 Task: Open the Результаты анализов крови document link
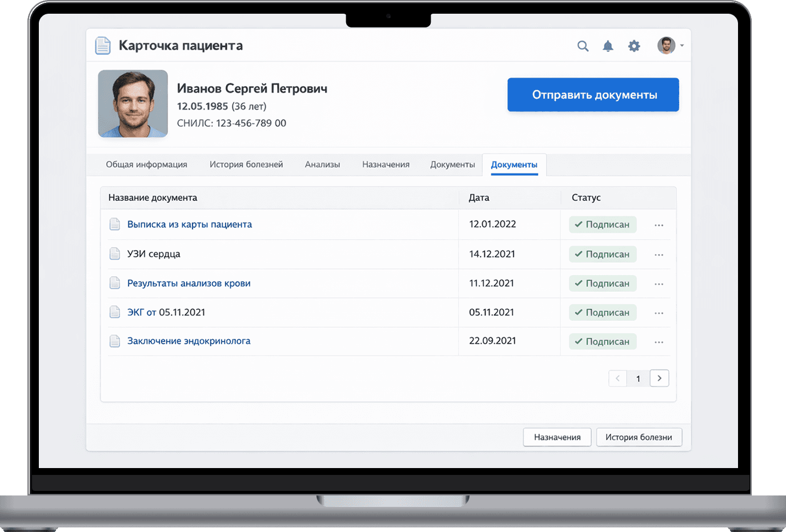pyautogui.click(x=189, y=283)
